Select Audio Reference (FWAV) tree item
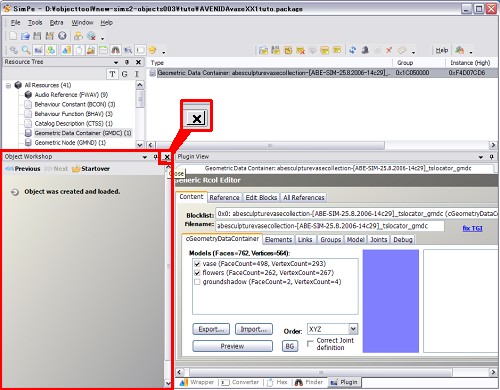Screen dimensions: 500x390 pyautogui.click(x=71, y=95)
